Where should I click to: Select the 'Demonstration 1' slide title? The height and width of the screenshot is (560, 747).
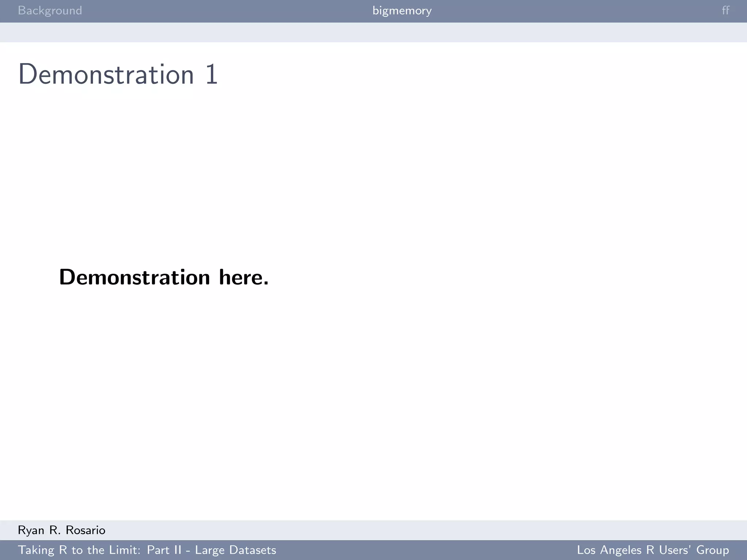click(118, 74)
